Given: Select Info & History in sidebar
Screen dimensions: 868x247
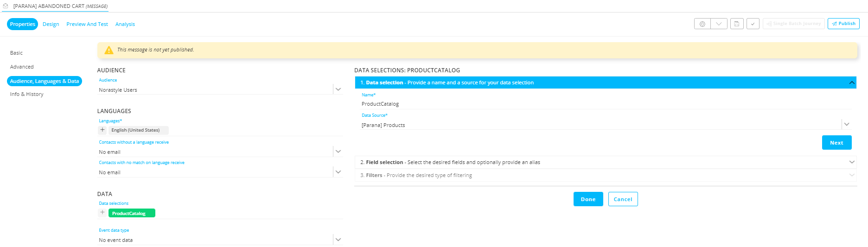Looking at the screenshot, I should pyautogui.click(x=27, y=94).
